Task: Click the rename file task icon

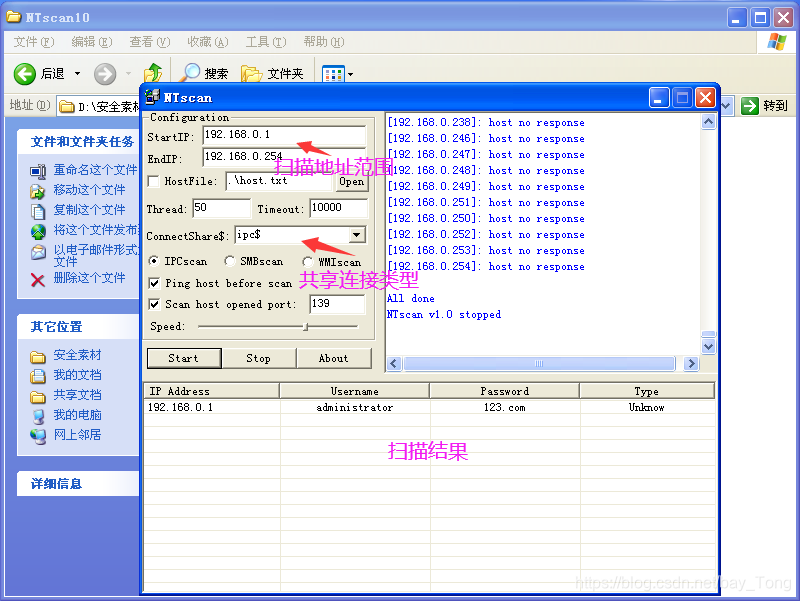Action: click(38, 171)
